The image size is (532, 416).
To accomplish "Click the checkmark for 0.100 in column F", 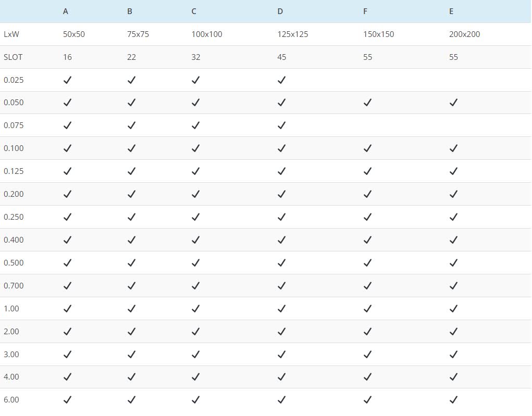I will pos(367,148).
